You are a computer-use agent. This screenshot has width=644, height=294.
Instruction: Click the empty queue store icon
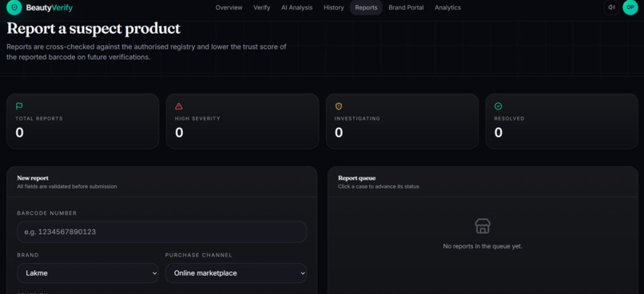483,226
